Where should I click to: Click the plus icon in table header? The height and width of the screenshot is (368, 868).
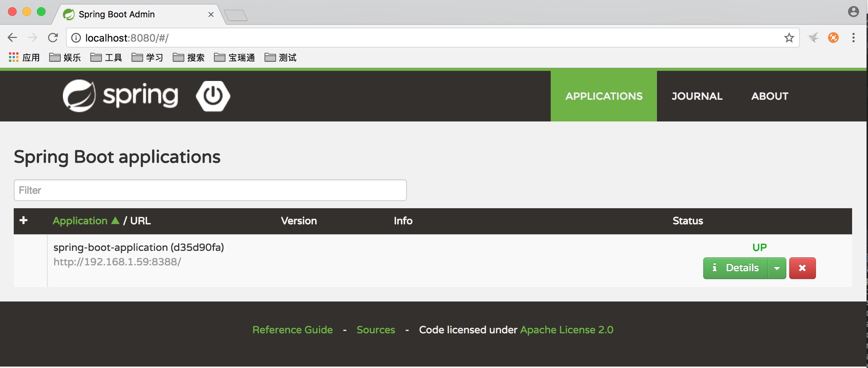[x=23, y=220]
